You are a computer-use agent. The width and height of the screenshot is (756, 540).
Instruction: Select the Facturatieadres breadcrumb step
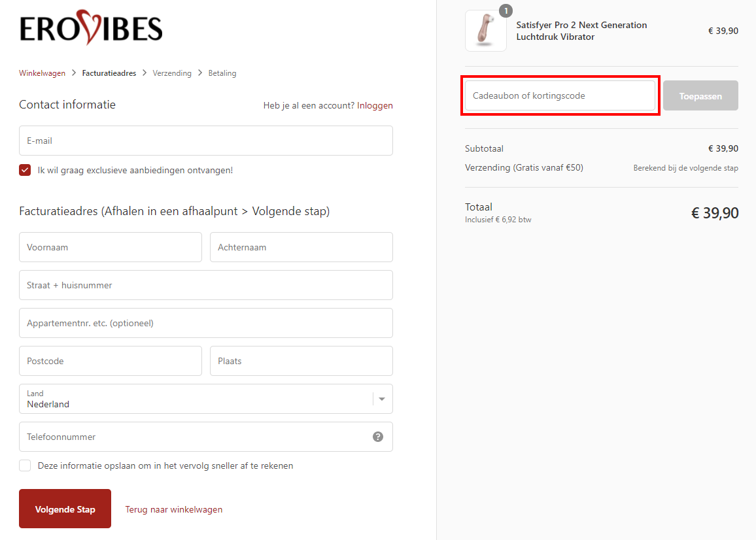[109, 73]
